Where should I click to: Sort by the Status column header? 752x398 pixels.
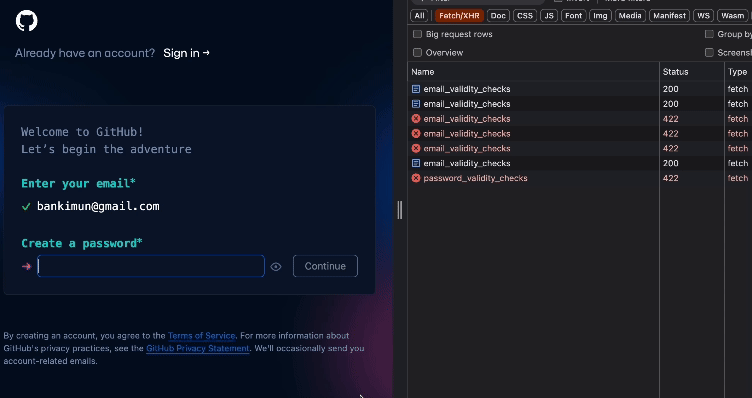pos(692,72)
